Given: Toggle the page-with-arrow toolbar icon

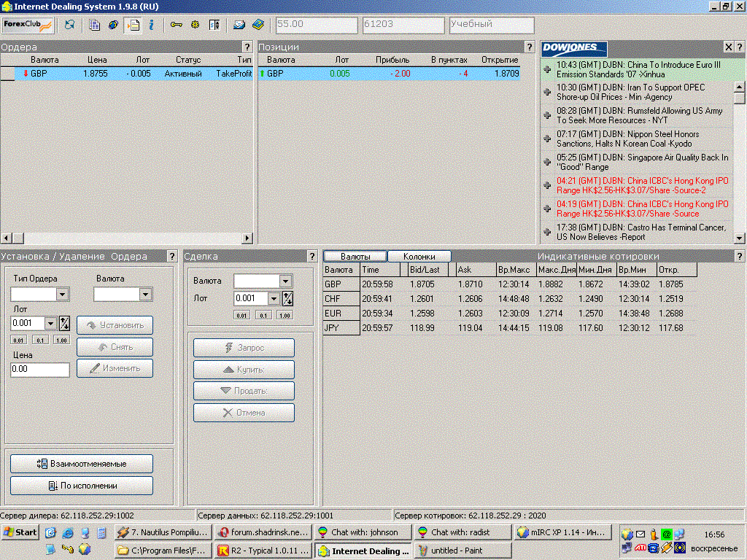Looking at the screenshot, I should coord(133,25).
